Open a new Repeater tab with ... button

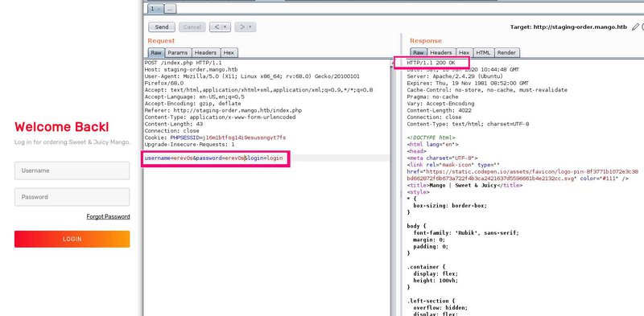(x=170, y=8)
